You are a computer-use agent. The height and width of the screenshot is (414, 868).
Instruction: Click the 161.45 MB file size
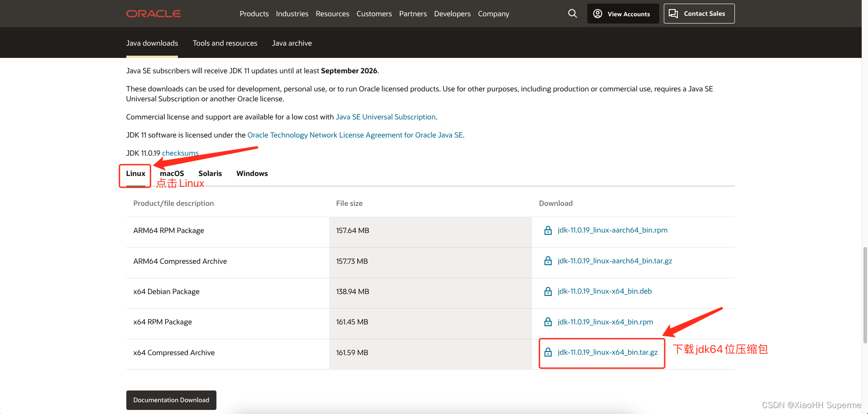click(x=352, y=322)
